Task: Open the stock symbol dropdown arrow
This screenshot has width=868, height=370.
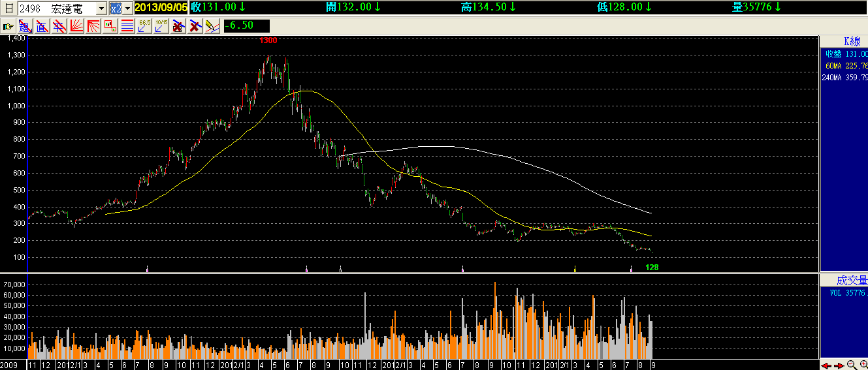Action: pos(101,8)
